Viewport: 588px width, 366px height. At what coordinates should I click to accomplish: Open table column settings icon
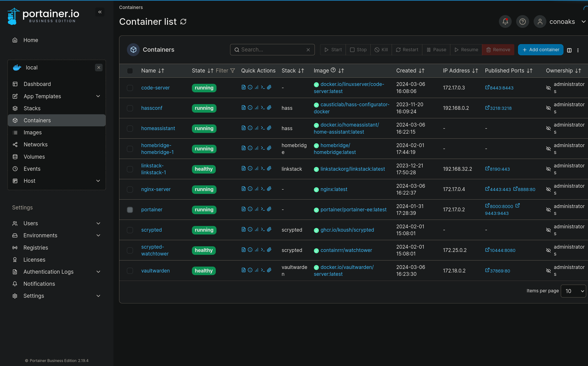pyautogui.click(x=569, y=50)
